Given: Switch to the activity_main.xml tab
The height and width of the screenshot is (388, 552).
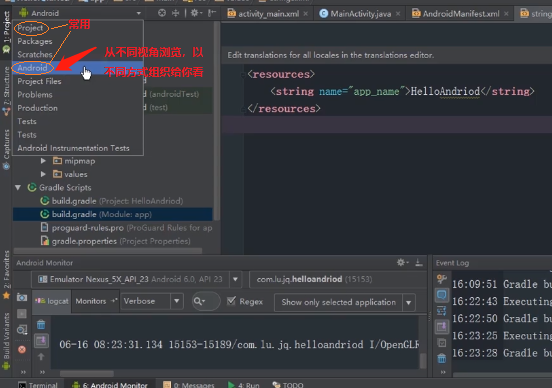Looking at the screenshot, I should tap(268, 14).
